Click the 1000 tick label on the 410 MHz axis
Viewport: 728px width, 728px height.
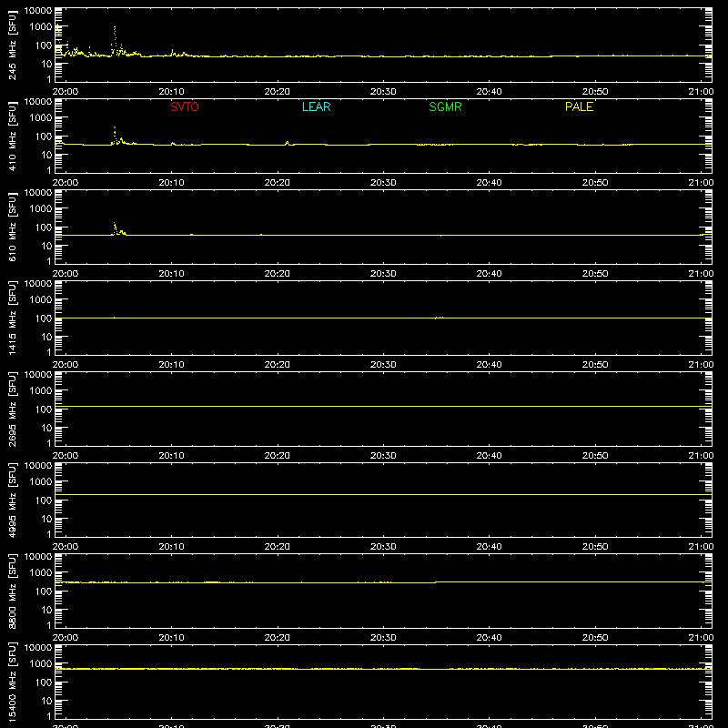(41, 118)
